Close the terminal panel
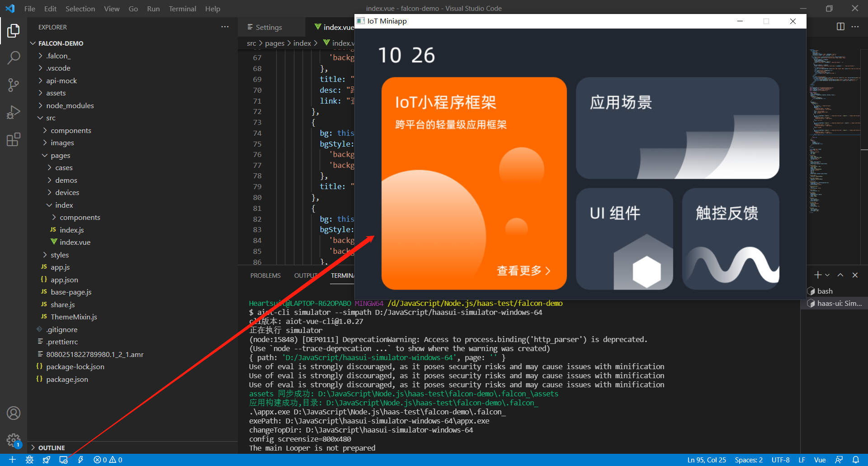The image size is (868, 466). pyautogui.click(x=855, y=275)
